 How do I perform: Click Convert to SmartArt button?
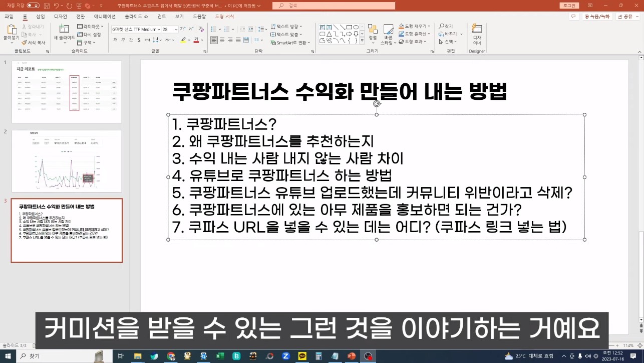click(x=289, y=43)
